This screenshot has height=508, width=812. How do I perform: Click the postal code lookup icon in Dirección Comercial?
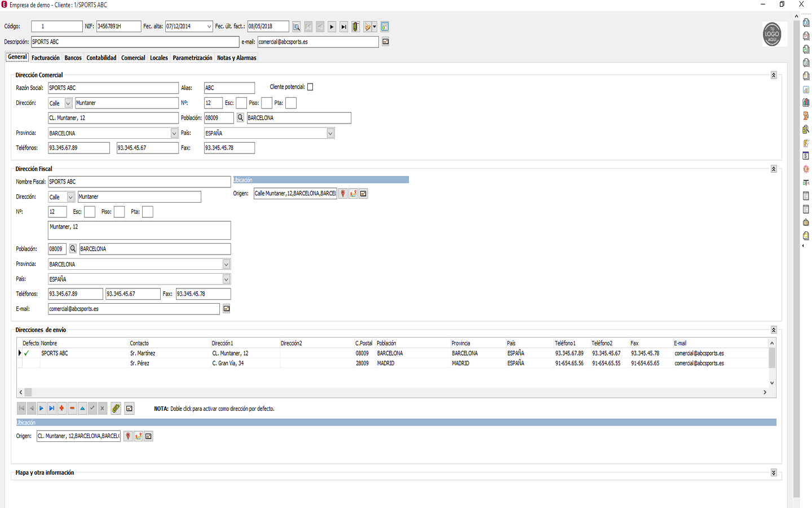coord(240,118)
